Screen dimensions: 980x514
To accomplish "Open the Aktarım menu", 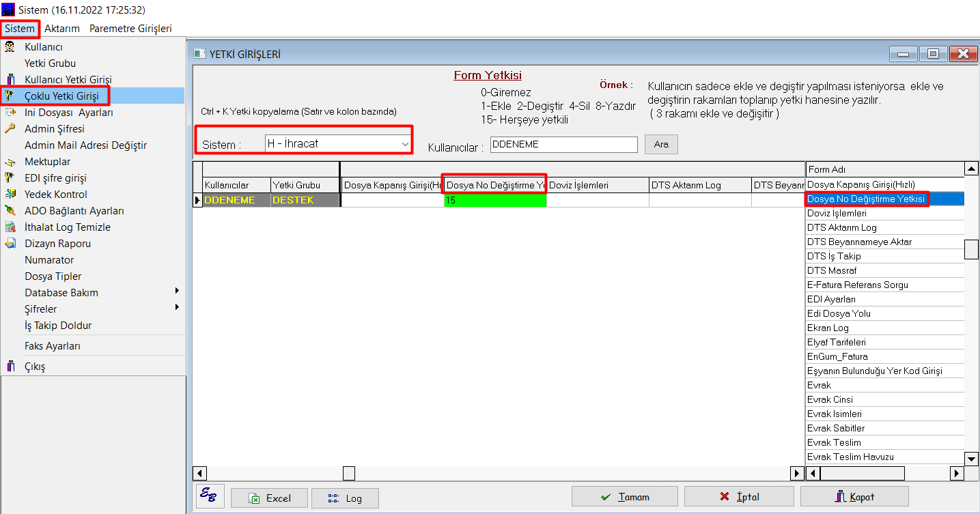I will click(62, 29).
